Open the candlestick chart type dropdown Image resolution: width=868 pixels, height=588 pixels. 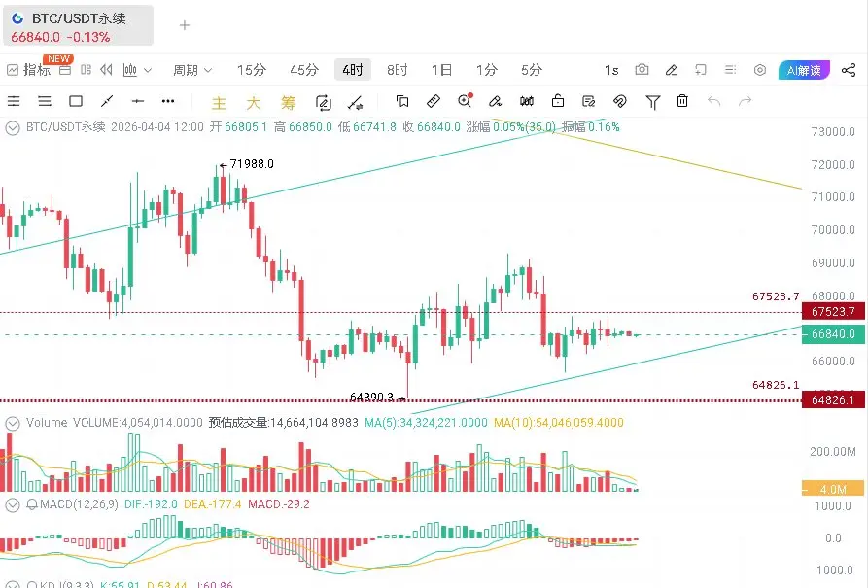pos(137,70)
